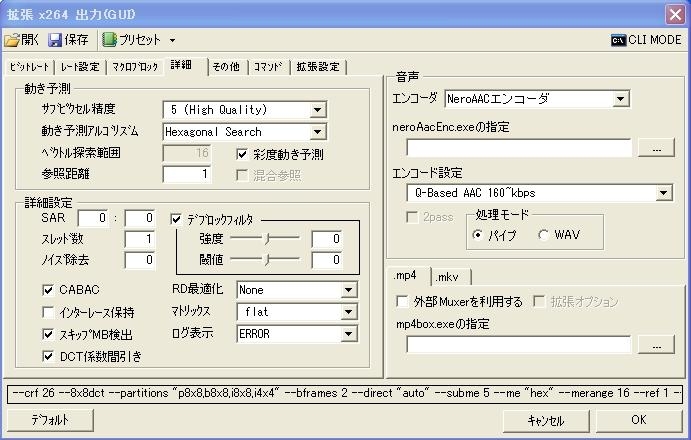
Task: Click the OK button
Action: [639, 421]
